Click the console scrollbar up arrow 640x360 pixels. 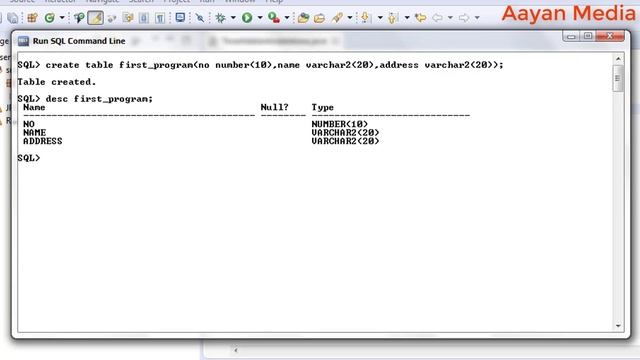point(618,59)
